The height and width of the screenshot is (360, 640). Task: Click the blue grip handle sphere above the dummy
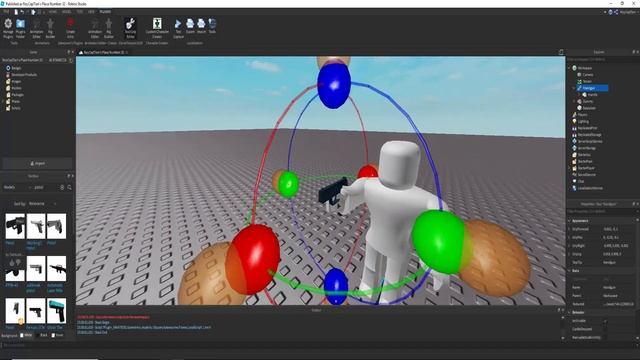(x=334, y=84)
